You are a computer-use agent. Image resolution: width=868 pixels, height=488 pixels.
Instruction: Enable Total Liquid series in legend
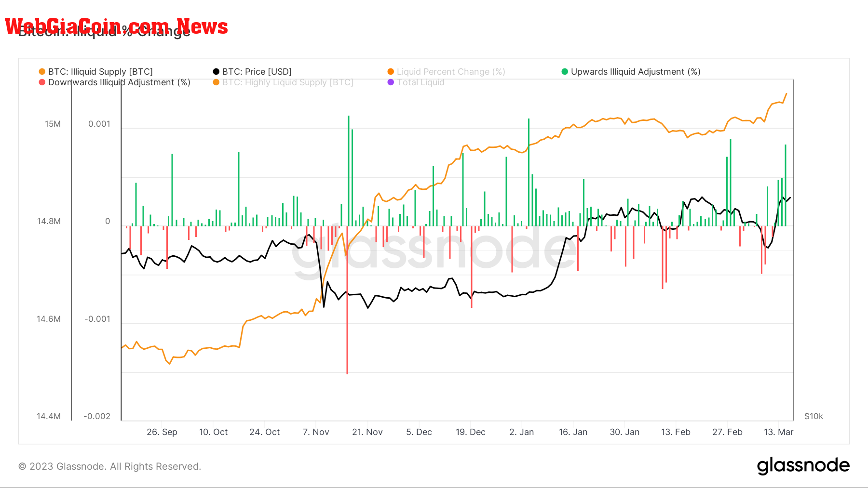(x=416, y=82)
